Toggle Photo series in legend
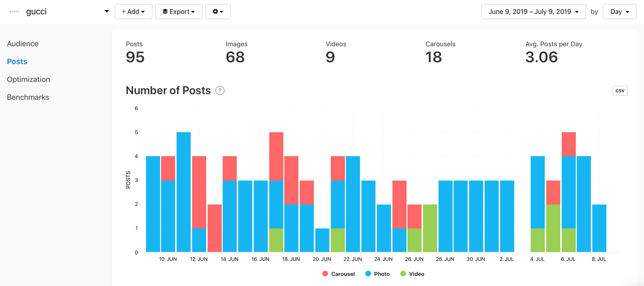The height and width of the screenshot is (286, 644). pos(377,274)
